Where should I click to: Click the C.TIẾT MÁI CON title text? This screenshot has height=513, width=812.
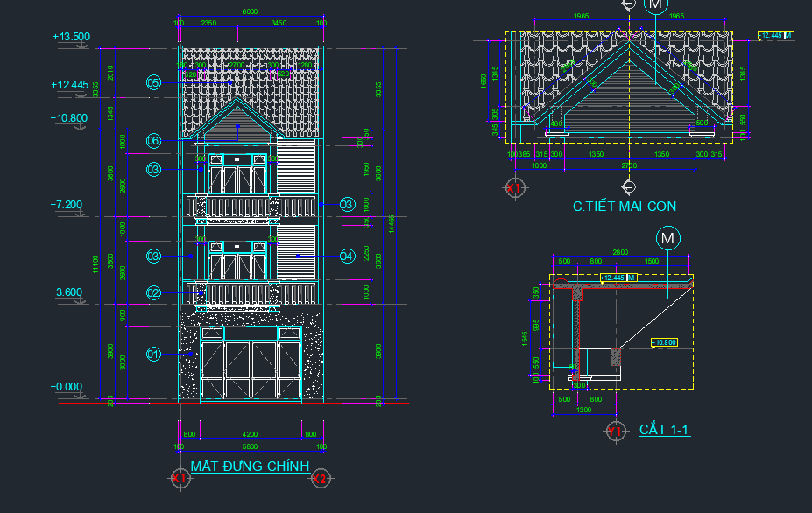[624, 207]
